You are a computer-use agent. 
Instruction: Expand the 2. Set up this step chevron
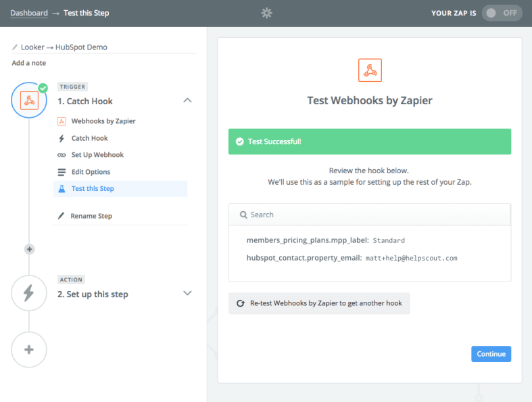coord(188,293)
